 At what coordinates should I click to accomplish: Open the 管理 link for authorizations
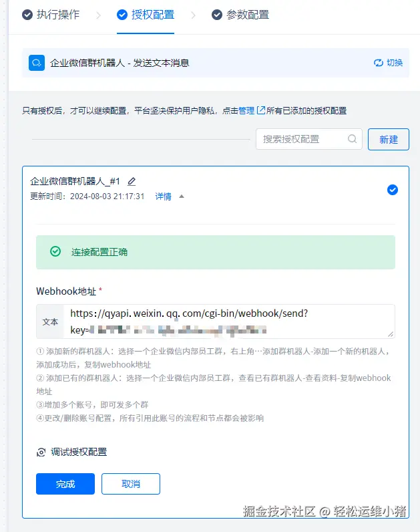click(246, 110)
